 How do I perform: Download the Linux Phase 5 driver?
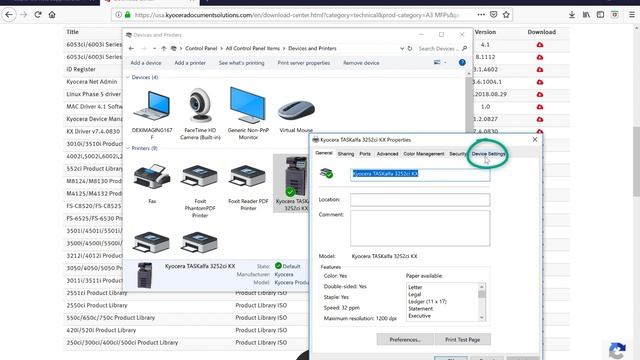[540, 94]
